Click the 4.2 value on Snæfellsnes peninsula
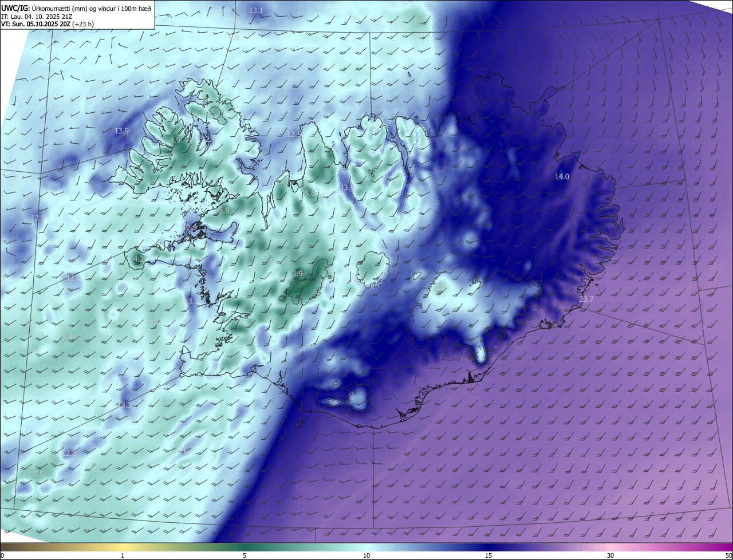 pos(139,259)
